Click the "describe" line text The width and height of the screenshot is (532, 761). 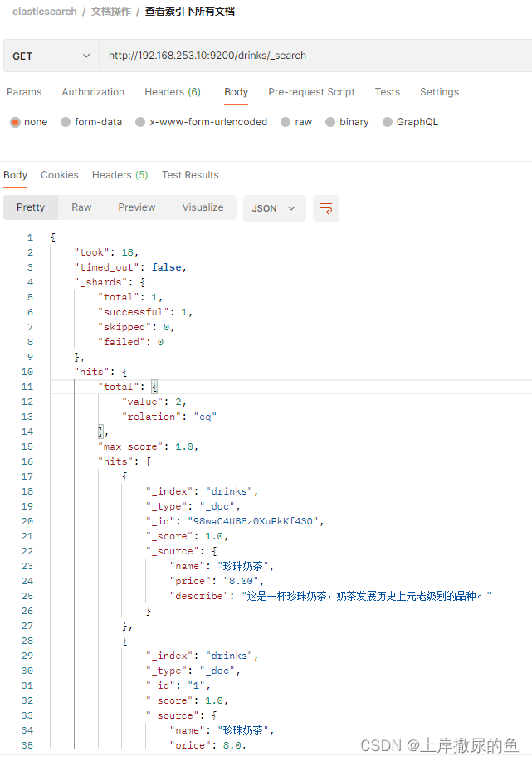click(330, 596)
